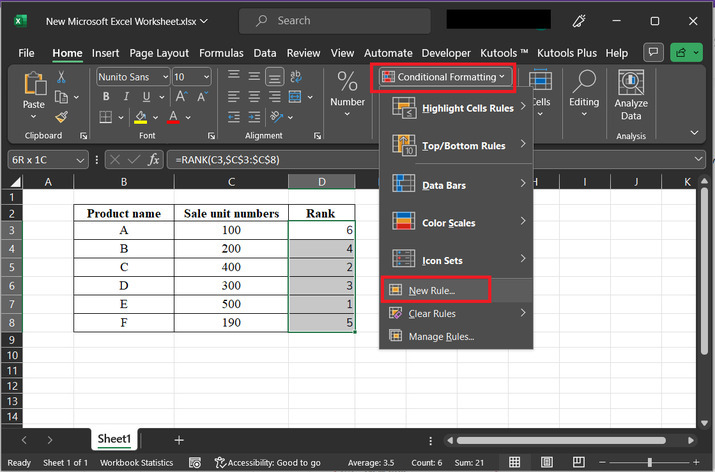Click the Cut scissors icon
The height and width of the screenshot is (472, 715).
(61, 77)
